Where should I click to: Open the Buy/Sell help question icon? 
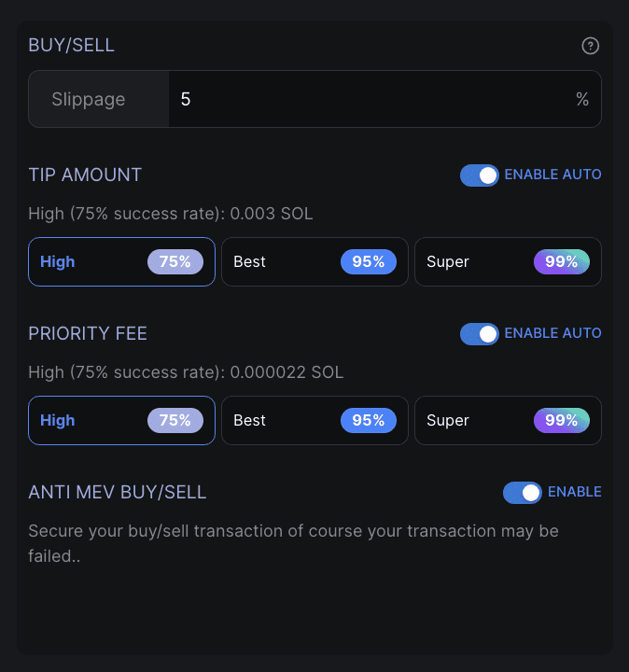590,46
